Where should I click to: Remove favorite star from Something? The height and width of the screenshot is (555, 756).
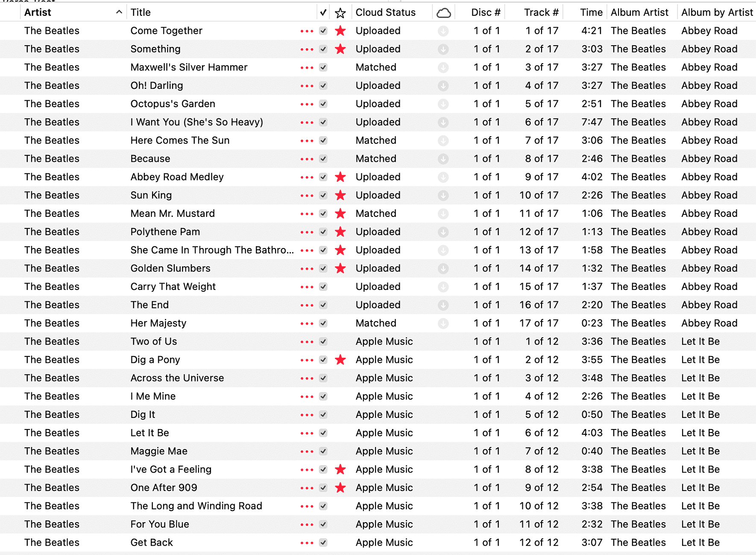click(x=340, y=49)
